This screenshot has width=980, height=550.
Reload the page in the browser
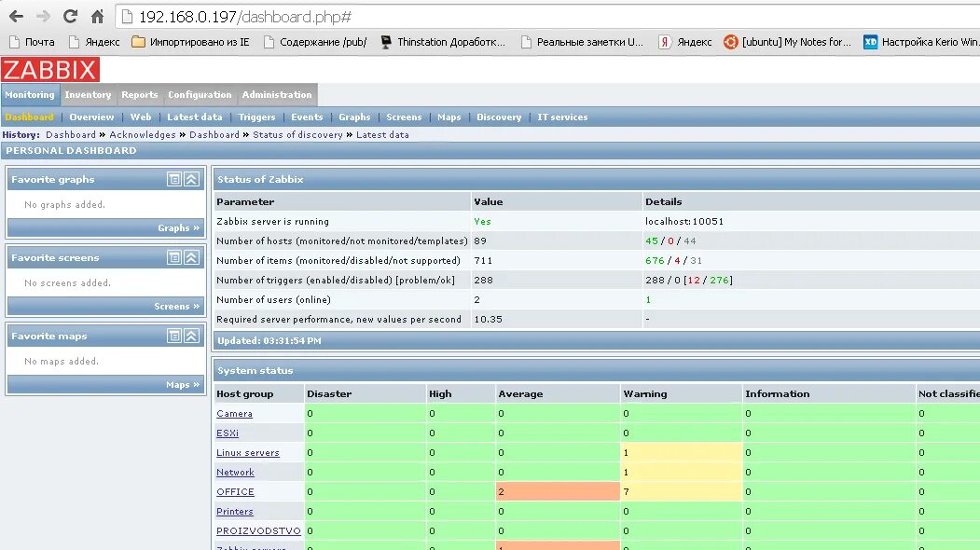[x=72, y=15]
